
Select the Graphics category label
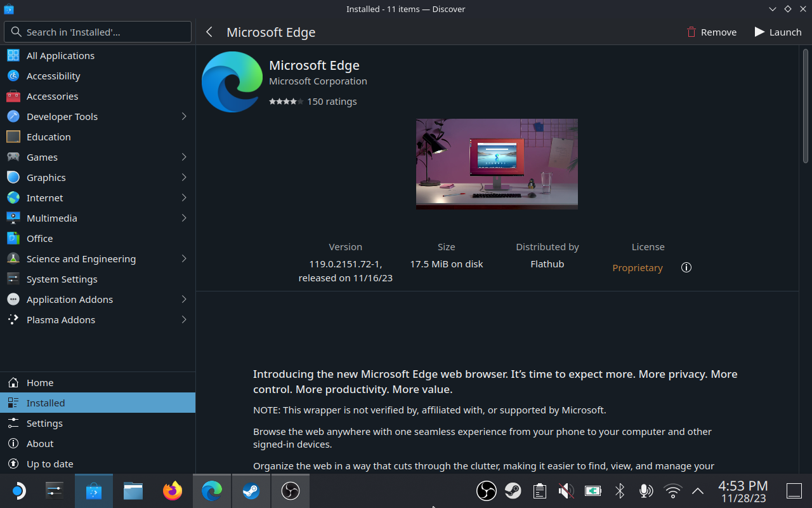coord(46,177)
